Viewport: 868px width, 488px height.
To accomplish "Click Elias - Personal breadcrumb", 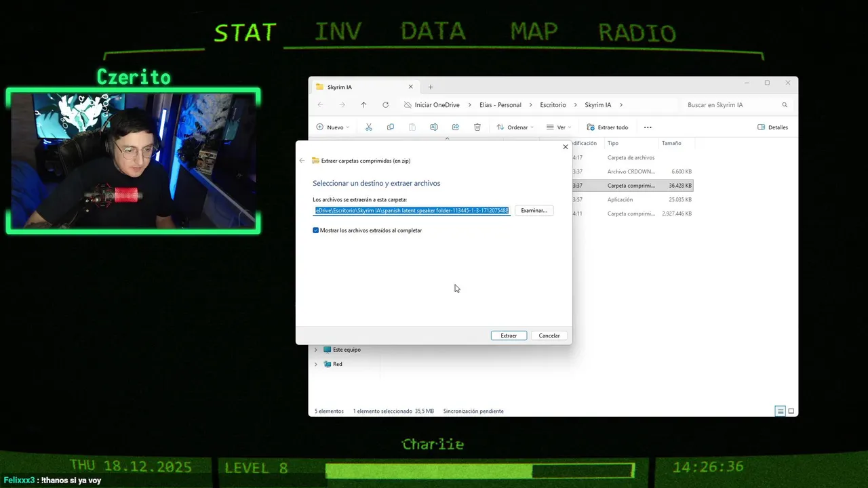I will (500, 105).
